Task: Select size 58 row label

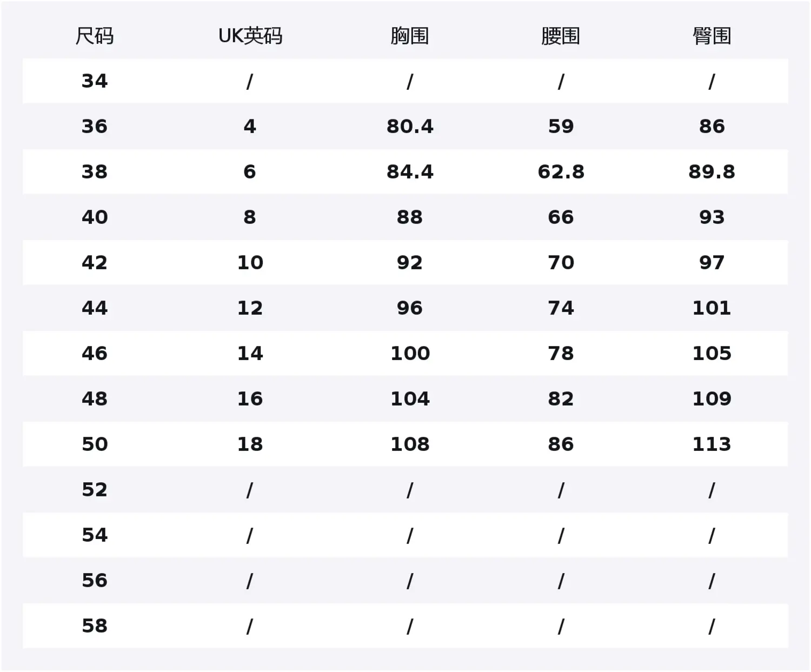Action: click(x=95, y=626)
